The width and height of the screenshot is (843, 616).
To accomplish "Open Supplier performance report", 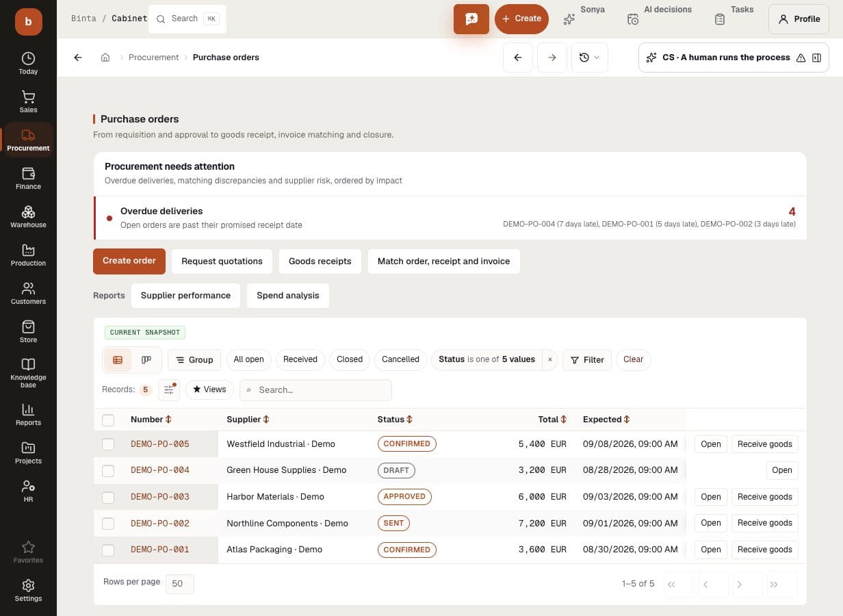I will coord(185,296).
